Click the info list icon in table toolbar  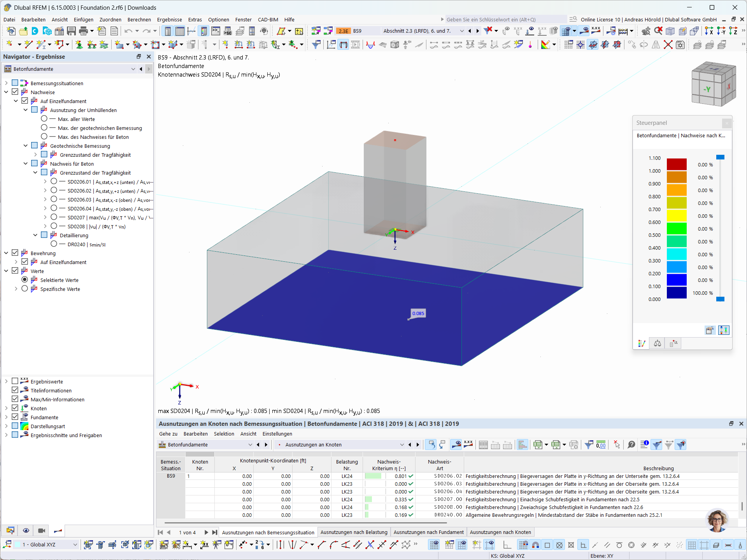(x=644, y=444)
